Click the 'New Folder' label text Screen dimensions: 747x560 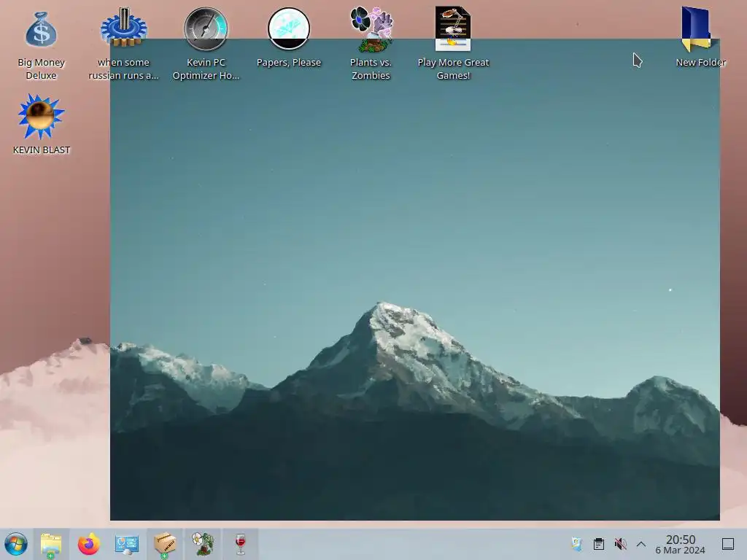701,63
